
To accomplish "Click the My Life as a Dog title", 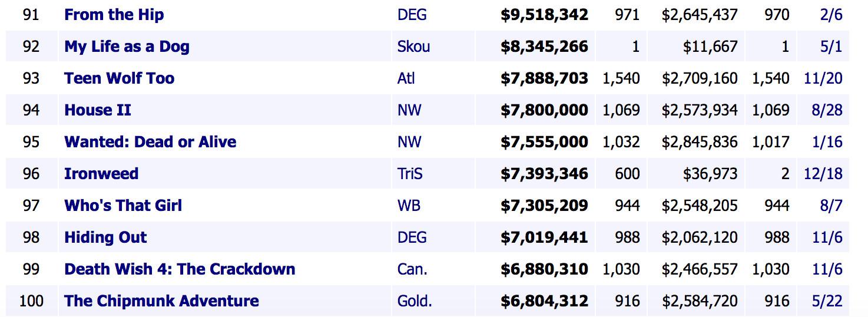I will [127, 47].
